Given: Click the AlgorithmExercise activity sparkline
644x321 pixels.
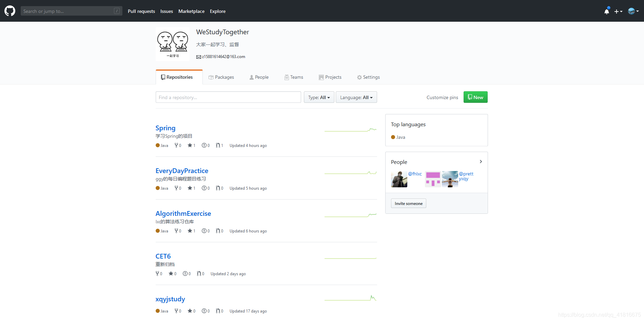Looking at the screenshot, I should (x=350, y=215).
